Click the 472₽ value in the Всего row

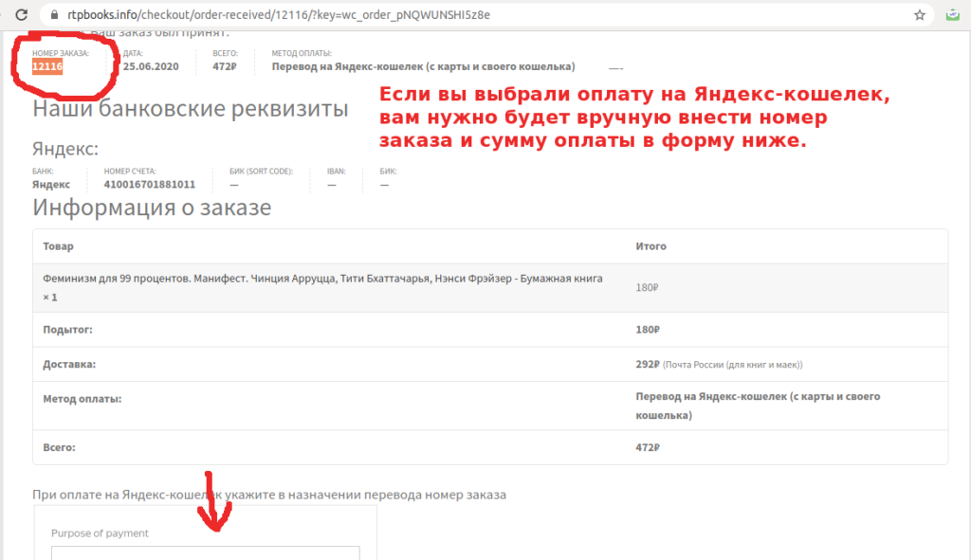tap(648, 447)
